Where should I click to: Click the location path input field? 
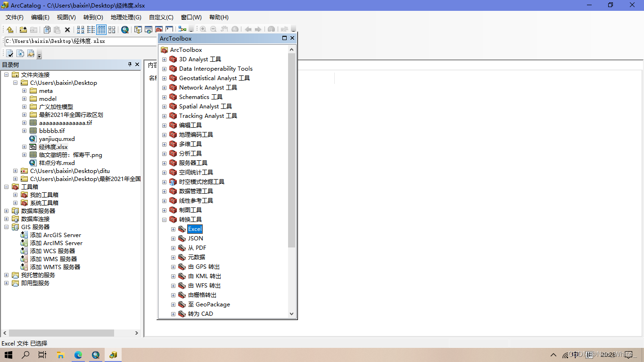point(80,41)
